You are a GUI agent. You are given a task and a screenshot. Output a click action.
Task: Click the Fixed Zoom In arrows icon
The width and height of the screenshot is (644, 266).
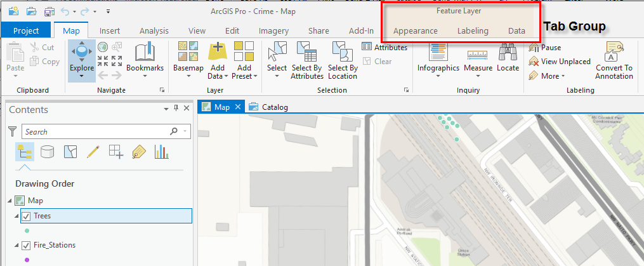pos(103,61)
